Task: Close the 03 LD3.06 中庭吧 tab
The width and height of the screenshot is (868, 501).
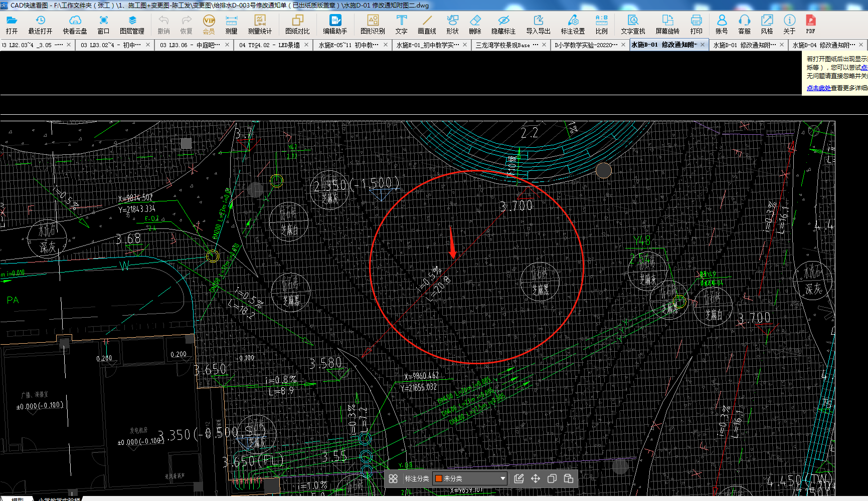Action: [227, 45]
